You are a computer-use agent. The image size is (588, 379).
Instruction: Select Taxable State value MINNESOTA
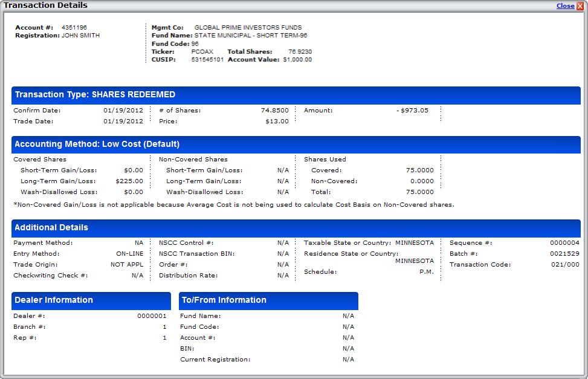(415, 243)
